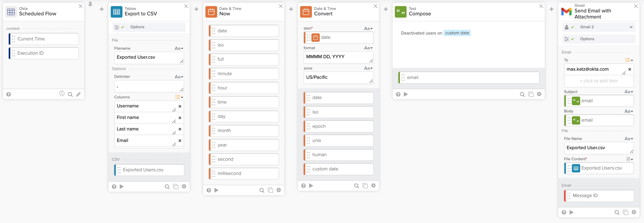The height and width of the screenshot is (223, 644).
Task: Duplicate the Export to CSV card
Action: coord(176,186)
